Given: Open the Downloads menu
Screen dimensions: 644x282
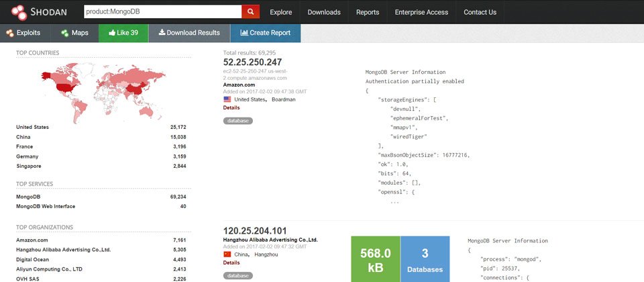Looking at the screenshot, I should pyautogui.click(x=324, y=12).
